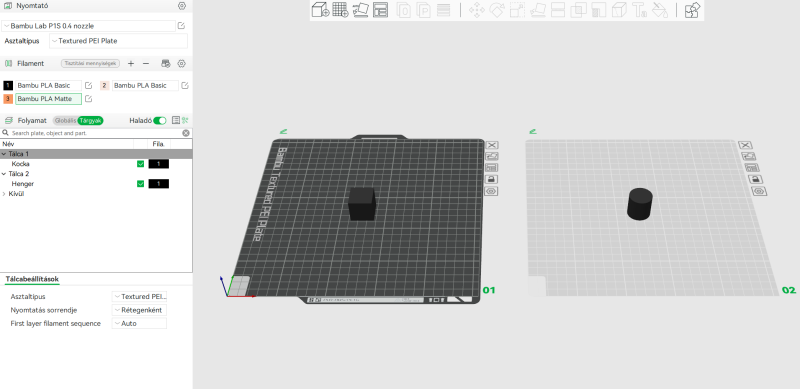Edit filament 3 Bambu PLA Matte preset
This screenshot has width=800, height=389.
[x=88, y=99]
